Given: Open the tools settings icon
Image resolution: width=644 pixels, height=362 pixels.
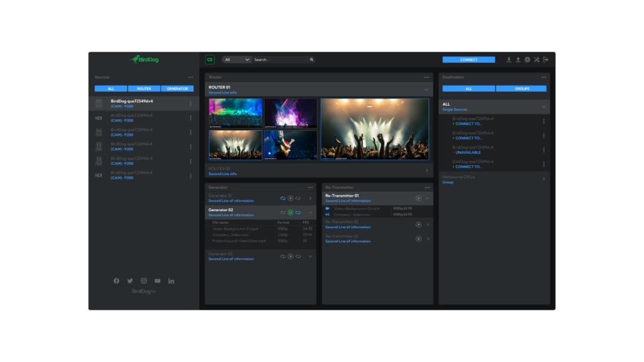Looking at the screenshot, I should pos(536,60).
